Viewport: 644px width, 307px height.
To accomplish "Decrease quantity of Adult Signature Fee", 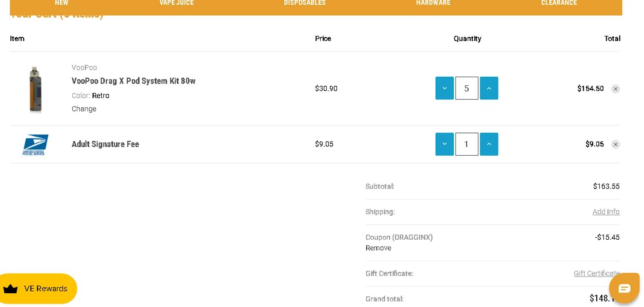I will point(444,144).
